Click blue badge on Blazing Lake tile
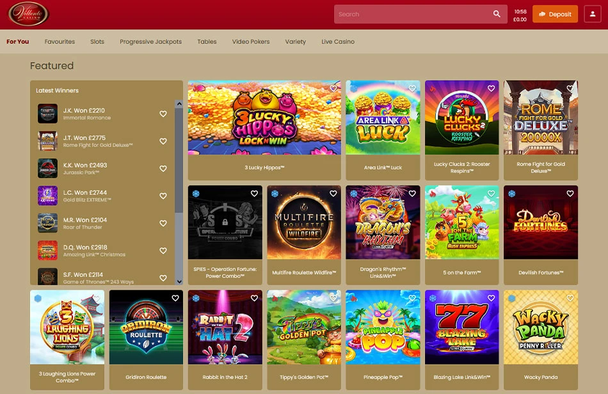This screenshot has height=394, width=608. coord(433,298)
